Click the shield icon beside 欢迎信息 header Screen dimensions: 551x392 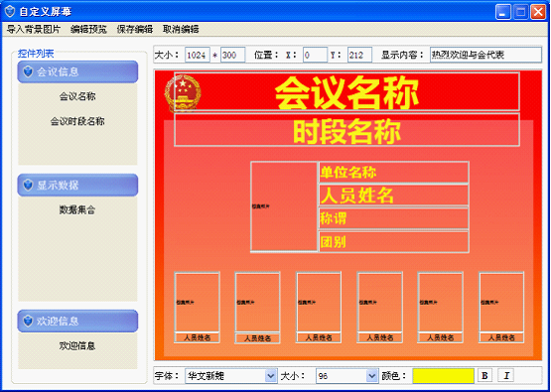(x=28, y=321)
